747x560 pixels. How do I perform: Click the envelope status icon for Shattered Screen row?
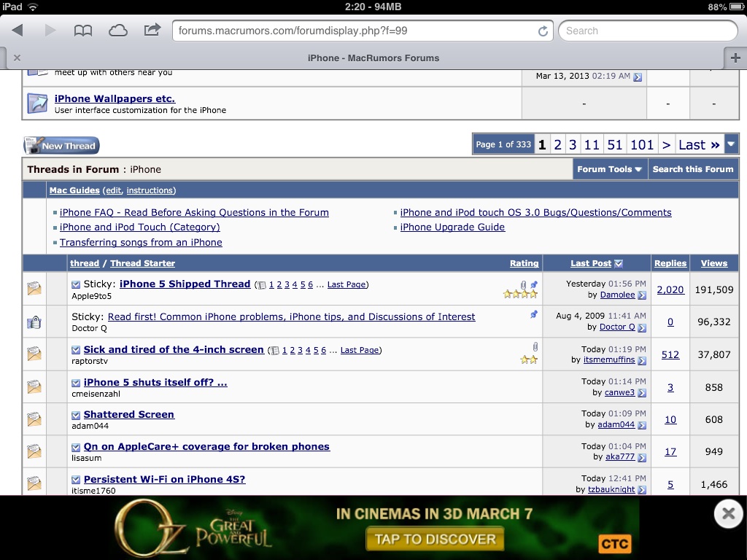click(x=34, y=419)
